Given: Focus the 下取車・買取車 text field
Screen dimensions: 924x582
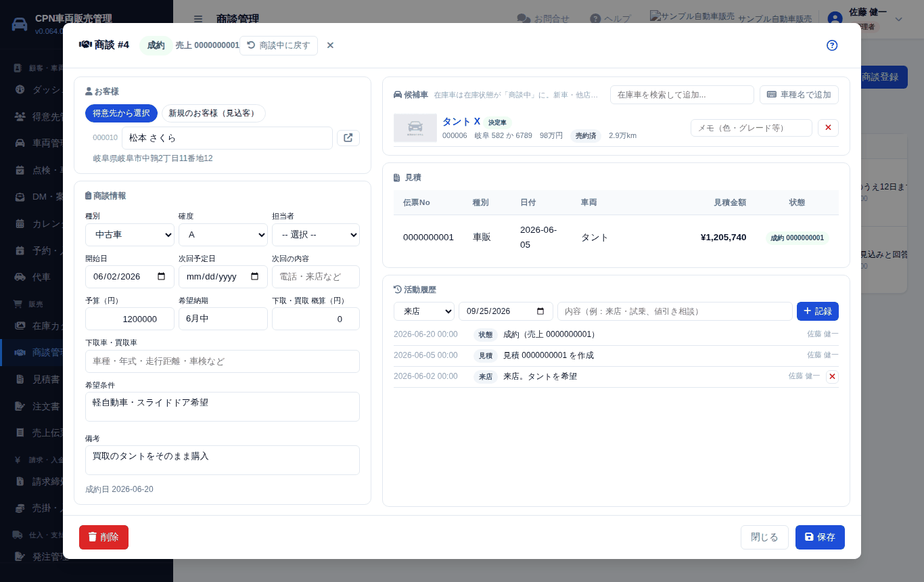Looking at the screenshot, I should [223, 361].
